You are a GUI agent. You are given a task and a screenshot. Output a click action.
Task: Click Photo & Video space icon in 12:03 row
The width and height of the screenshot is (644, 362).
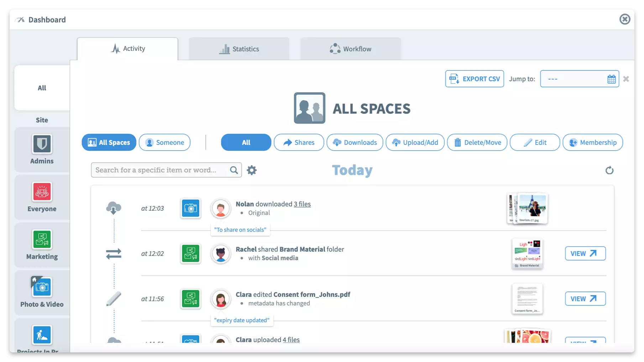(x=190, y=208)
